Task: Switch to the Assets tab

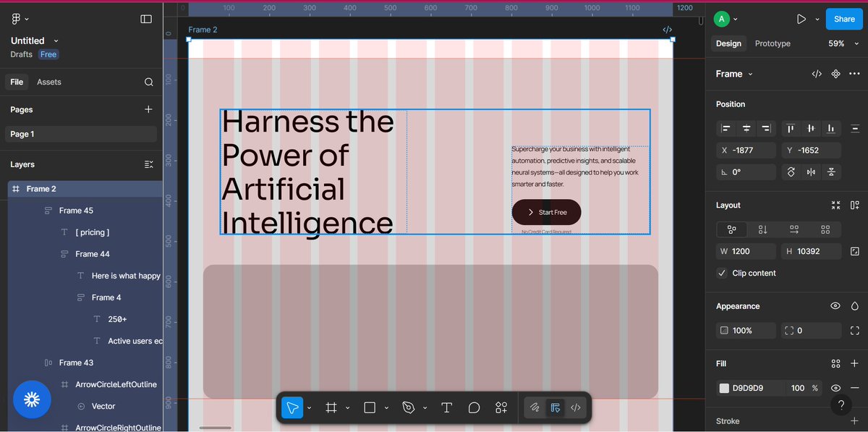Action: point(48,82)
